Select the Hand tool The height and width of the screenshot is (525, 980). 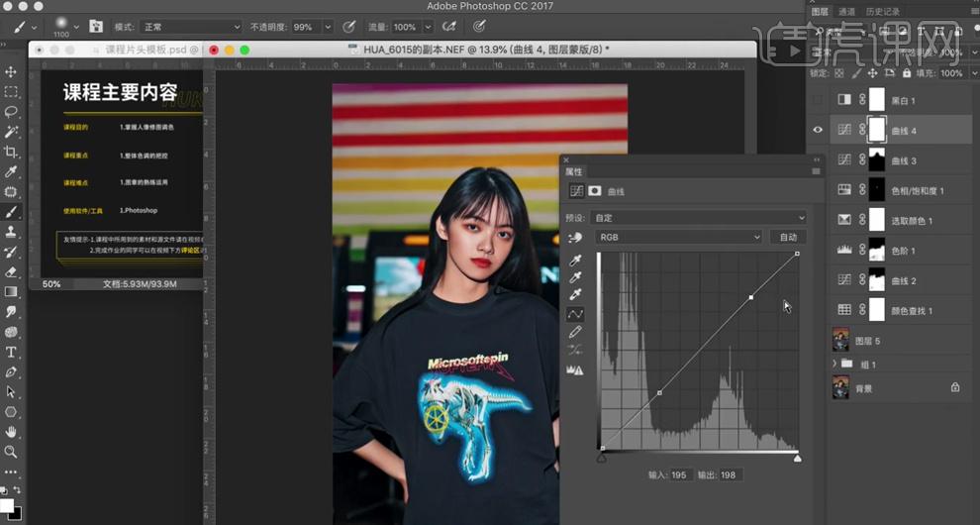tap(11, 433)
